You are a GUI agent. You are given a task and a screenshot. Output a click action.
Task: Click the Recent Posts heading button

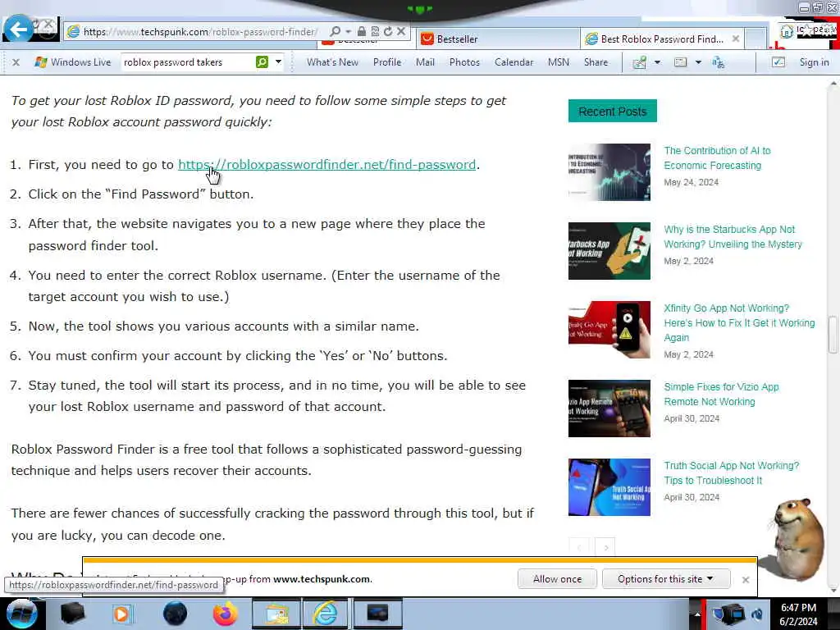(612, 111)
